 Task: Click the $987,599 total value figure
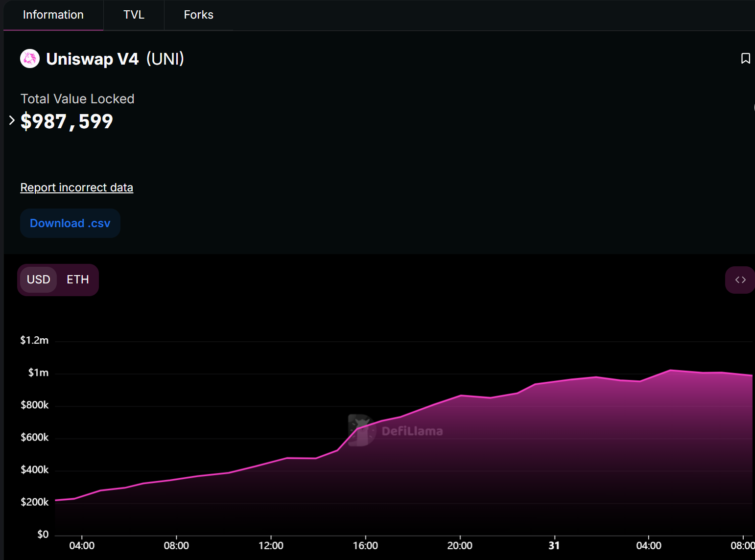coord(67,121)
